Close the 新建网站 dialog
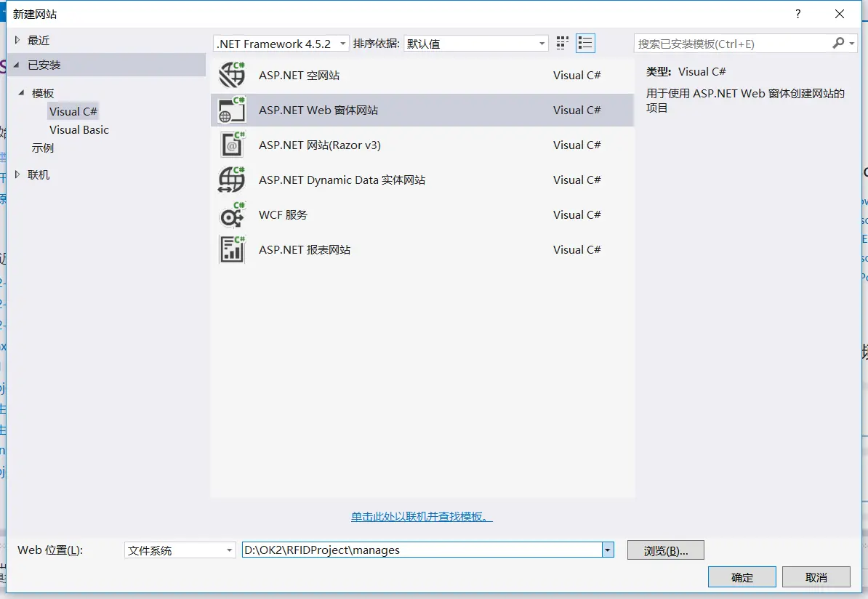 pyautogui.click(x=839, y=14)
